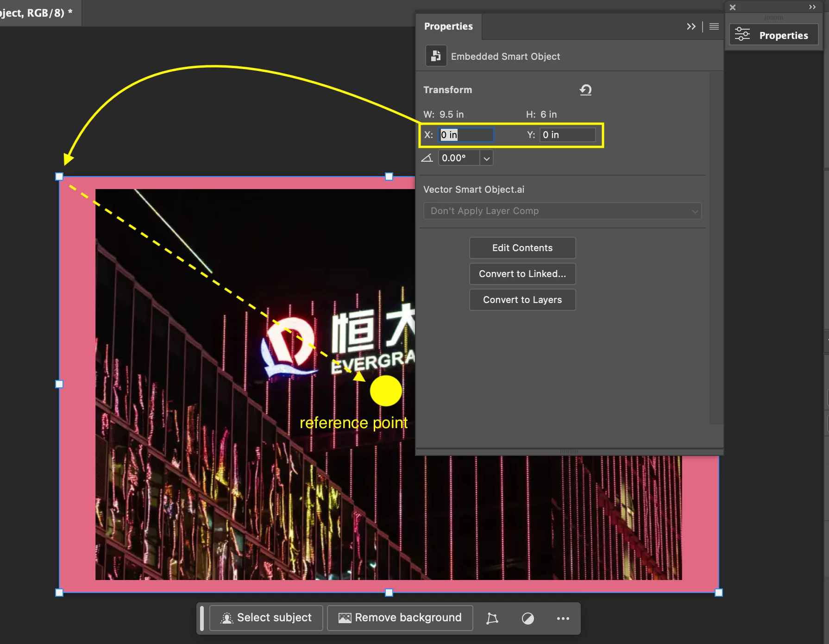829x644 pixels.
Task: Click the Remove background button
Action: point(400,618)
